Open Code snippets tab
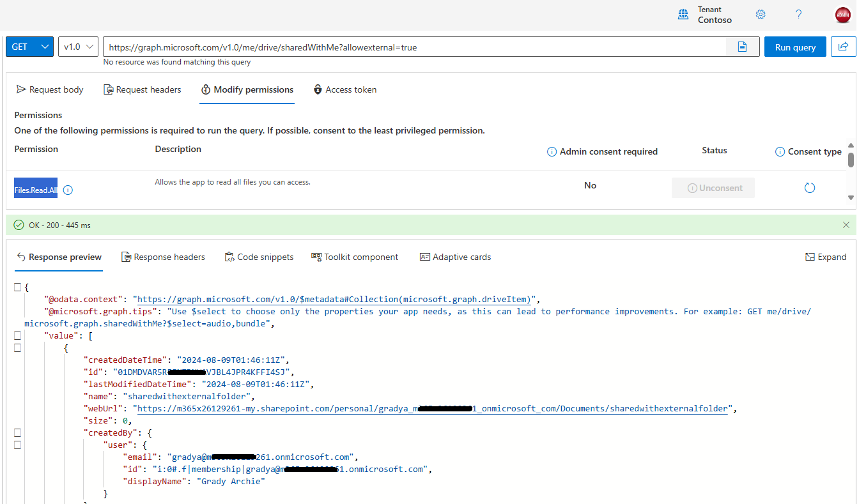 [259, 257]
